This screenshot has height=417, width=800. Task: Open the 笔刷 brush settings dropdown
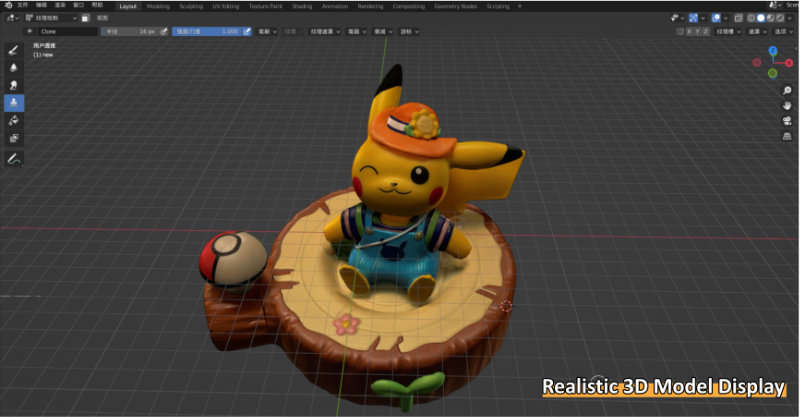pos(267,32)
